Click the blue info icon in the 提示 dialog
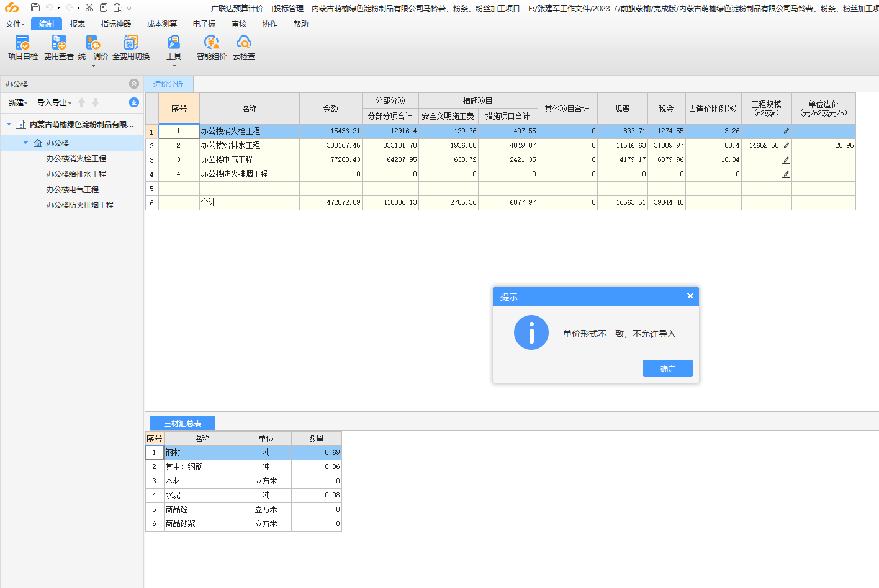 click(531, 332)
